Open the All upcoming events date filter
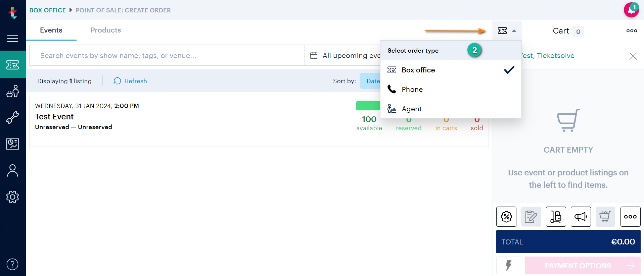Viewport: 644px width, 276px height. coord(346,56)
